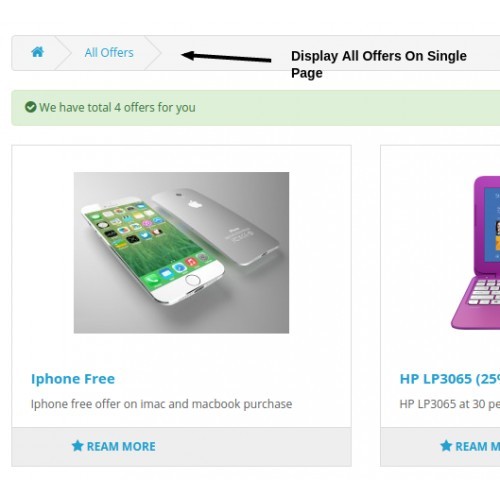Open the All Offers breadcrumb link

[109, 53]
